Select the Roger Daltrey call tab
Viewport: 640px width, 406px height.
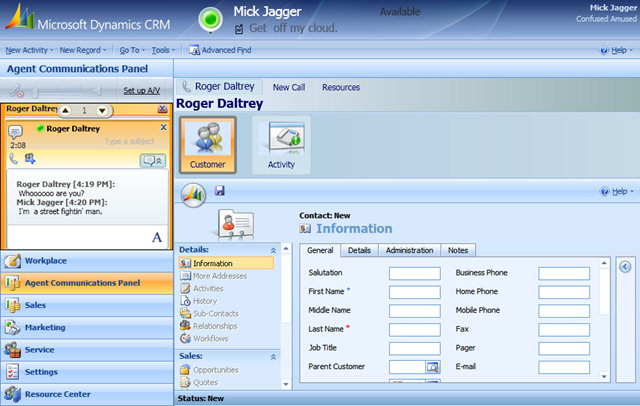(219, 87)
